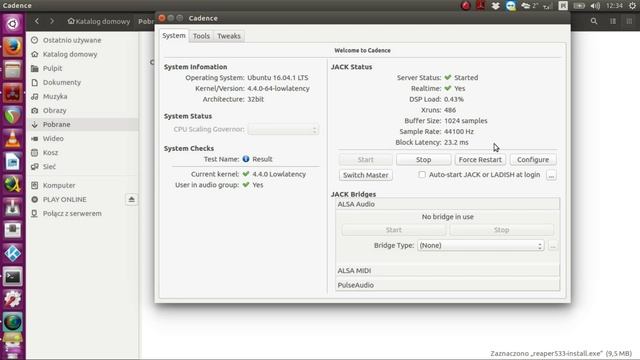Viewport: 640px width, 360px height.
Task: Click the JACK Start button
Action: [366, 160]
